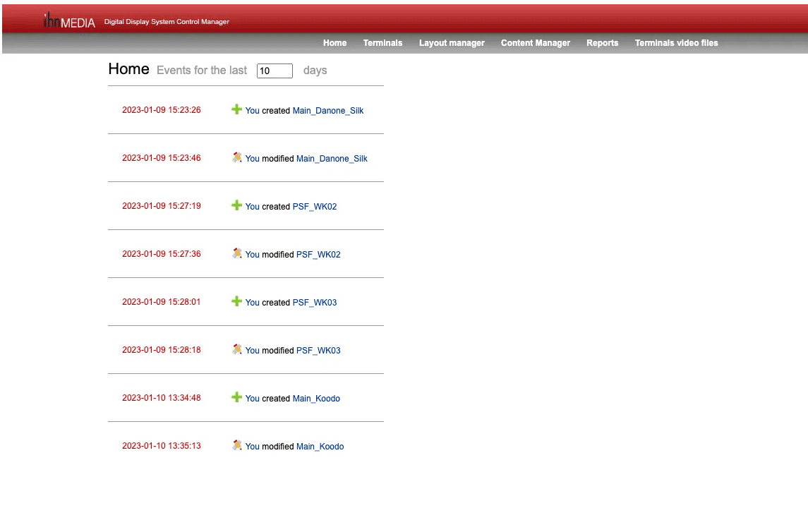Click the You link in first event row
The height and width of the screenshot is (532, 808).
tap(252, 111)
